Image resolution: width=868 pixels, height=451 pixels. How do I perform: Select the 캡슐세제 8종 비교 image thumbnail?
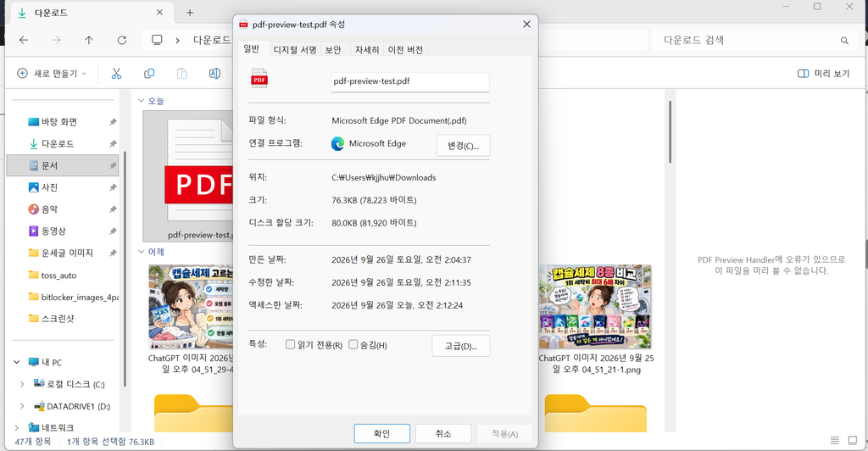pos(595,307)
